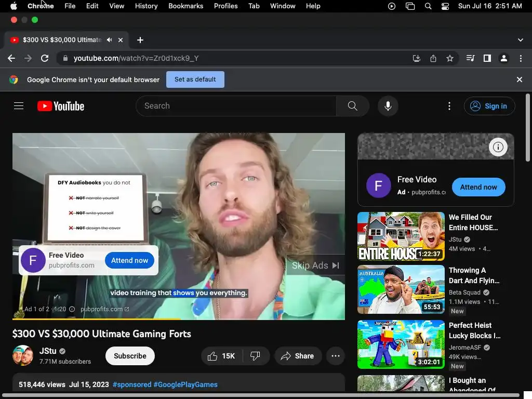Image resolution: width=532 pixels, height=399 pixels.
Task: Click Skip Ads on the video
Action: (315, 265)
